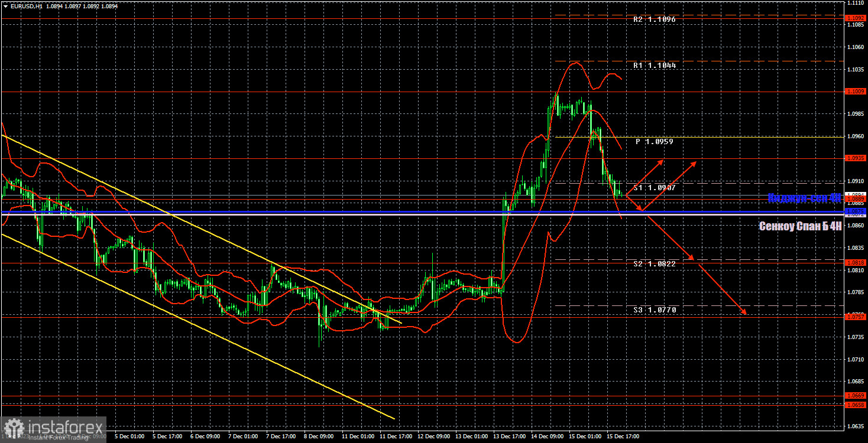Click the 1.0685 price axis value
This screenshot has width=868, height=443.
(856, 382)
